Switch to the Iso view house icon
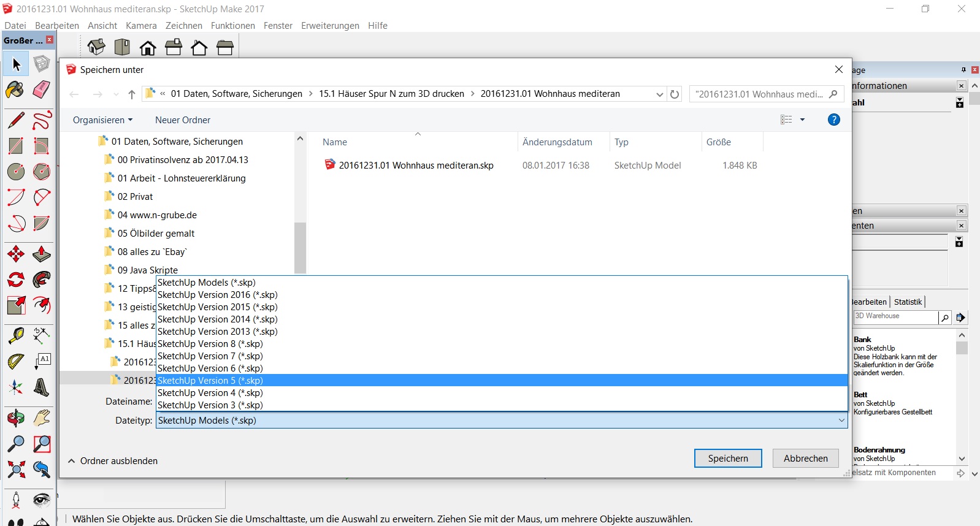The image size is (980, 526). coord(96,47)
